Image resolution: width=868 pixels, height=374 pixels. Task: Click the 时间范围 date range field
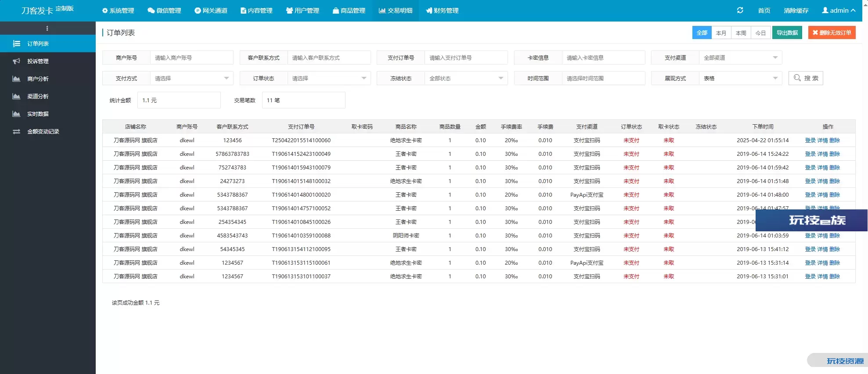[603, 78]
